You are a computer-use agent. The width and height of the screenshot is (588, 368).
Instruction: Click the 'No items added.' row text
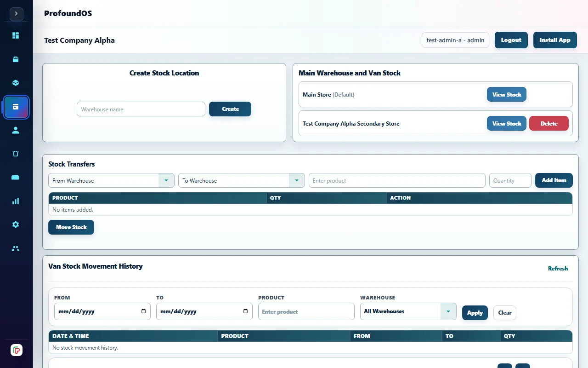tap(73, 210)
